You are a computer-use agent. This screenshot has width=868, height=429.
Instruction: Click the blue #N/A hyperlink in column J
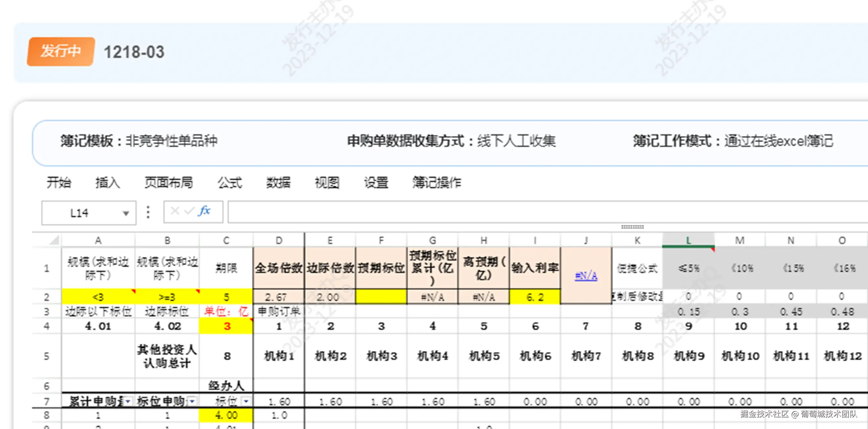586,276
